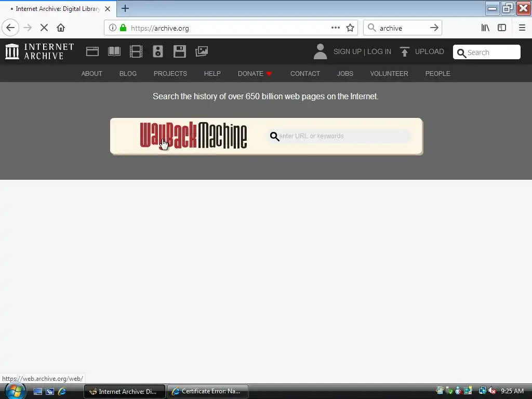Click the Wayback search magnifier icon
Image resolution: width=532 pixels, height=399 pixels.
(274, 137)
